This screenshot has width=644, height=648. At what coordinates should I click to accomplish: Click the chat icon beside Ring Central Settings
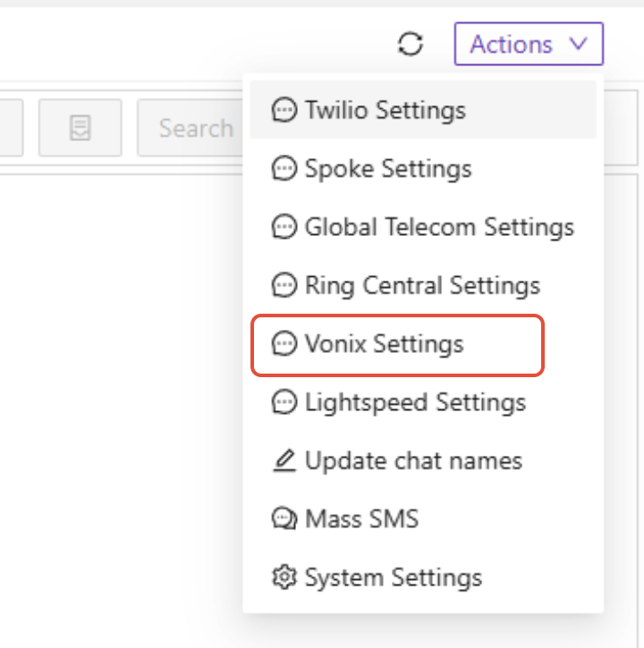284,285
